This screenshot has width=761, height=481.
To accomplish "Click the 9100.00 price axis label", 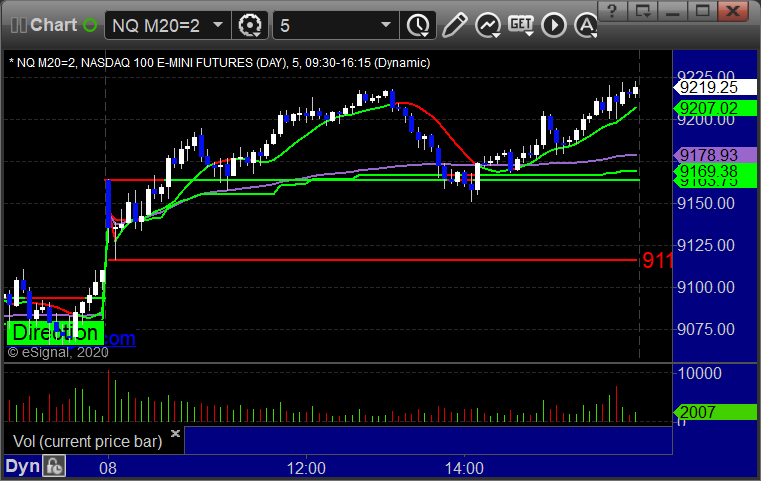I will tap(706, 287).
